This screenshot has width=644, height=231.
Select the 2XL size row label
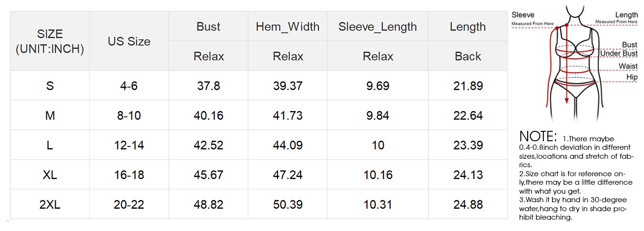pyautogui.click(x=50, y=205)
